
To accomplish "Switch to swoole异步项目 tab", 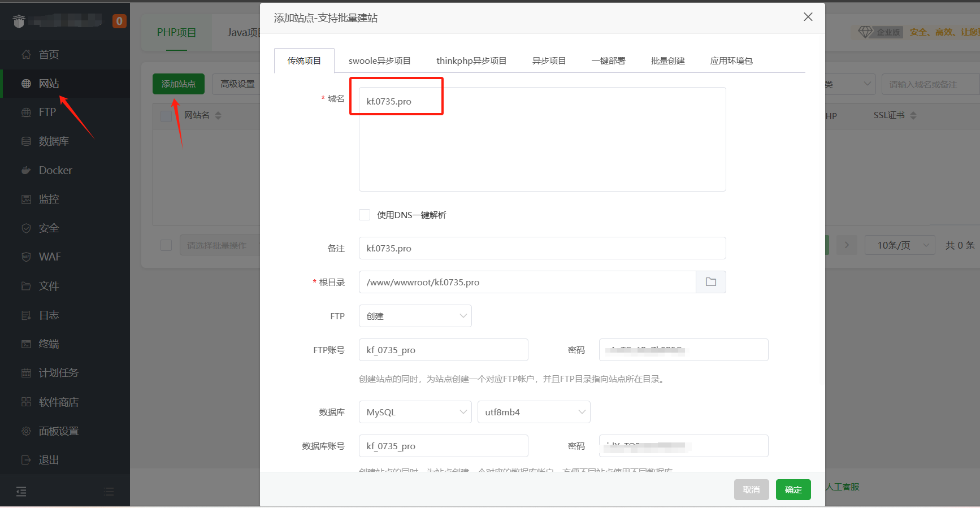I will tap(380, 60).
